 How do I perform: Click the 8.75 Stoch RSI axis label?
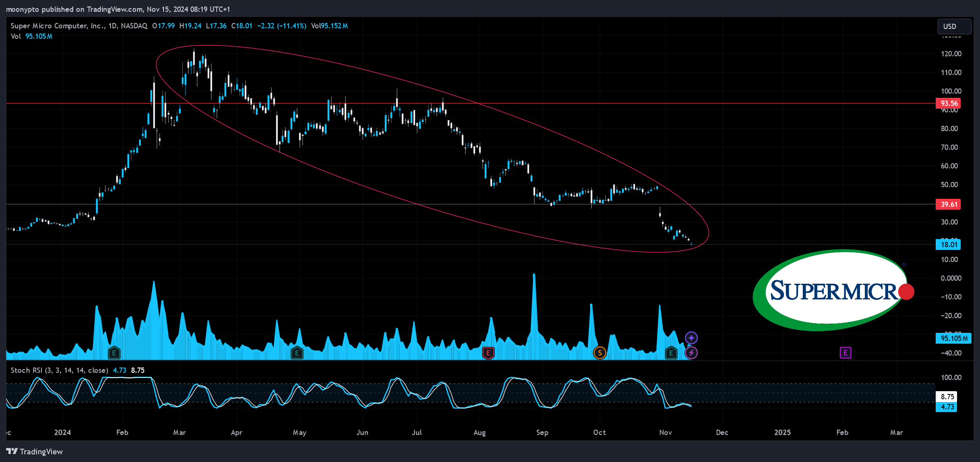[x=947, y=397]
